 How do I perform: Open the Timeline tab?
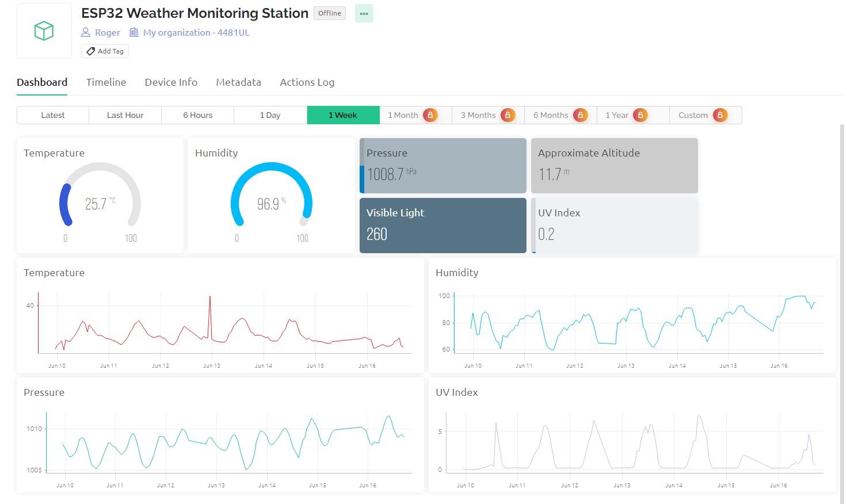pos(106,82)
